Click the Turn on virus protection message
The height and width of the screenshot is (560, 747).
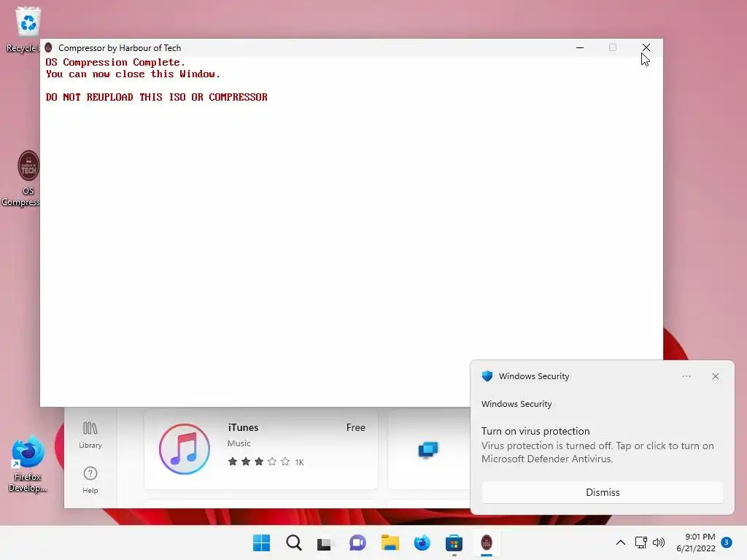tap(597, 445)
